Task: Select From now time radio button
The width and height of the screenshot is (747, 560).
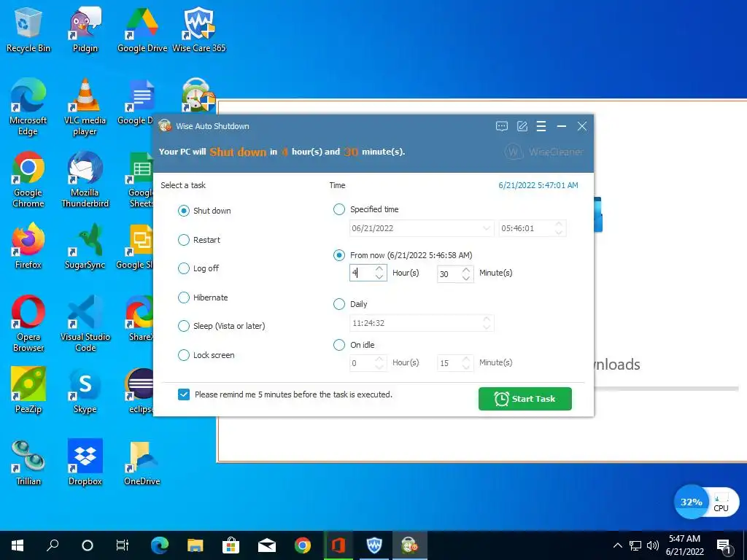Action: click(x=338, y=255)
